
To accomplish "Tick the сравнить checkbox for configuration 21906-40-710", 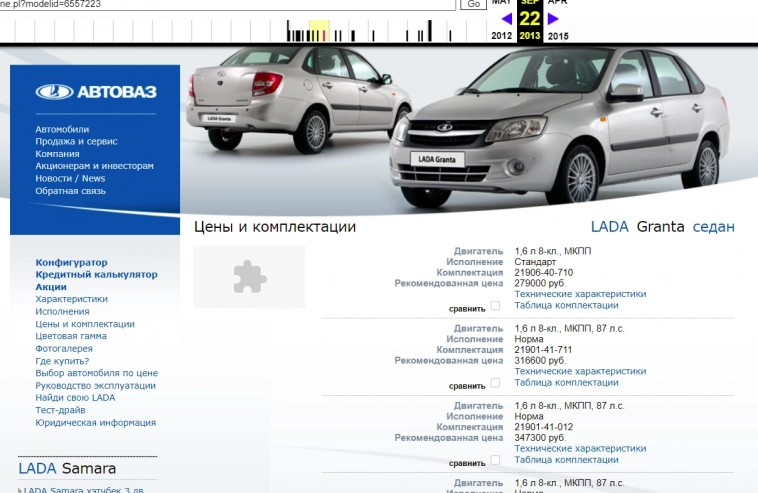I will pyautogui.click(x=495, y=306).
